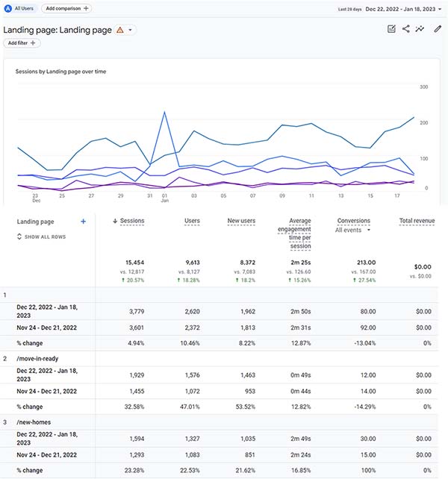Viewport: 448px width, 479px height.
Task: Click the January 1 spike on the chart
Action: click(x=164, y=112)
